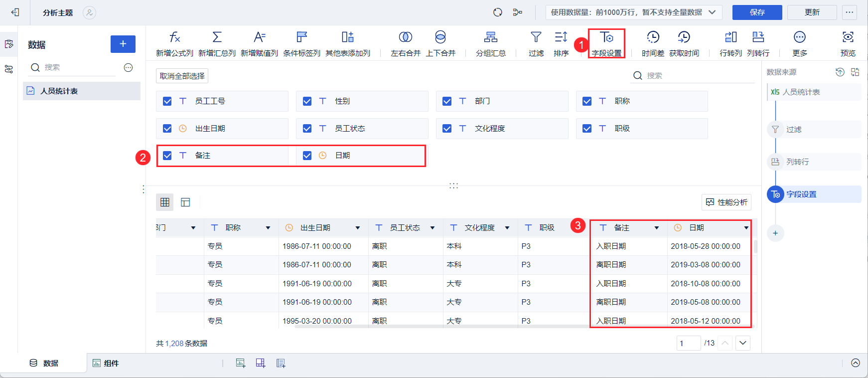
Task: Uncheck the 部门 field checkbox
Action: point(447,101)
